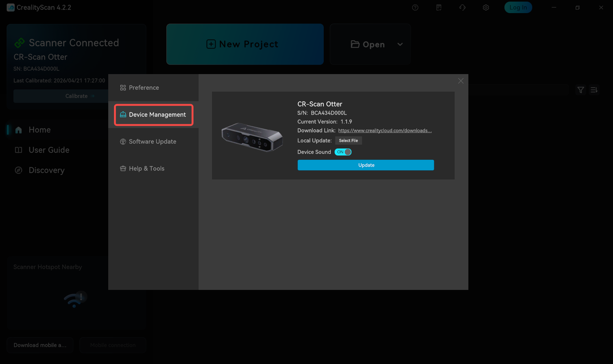Open the settings gear icon
This screenshot has height=364, width=613.
coord(486,7)
